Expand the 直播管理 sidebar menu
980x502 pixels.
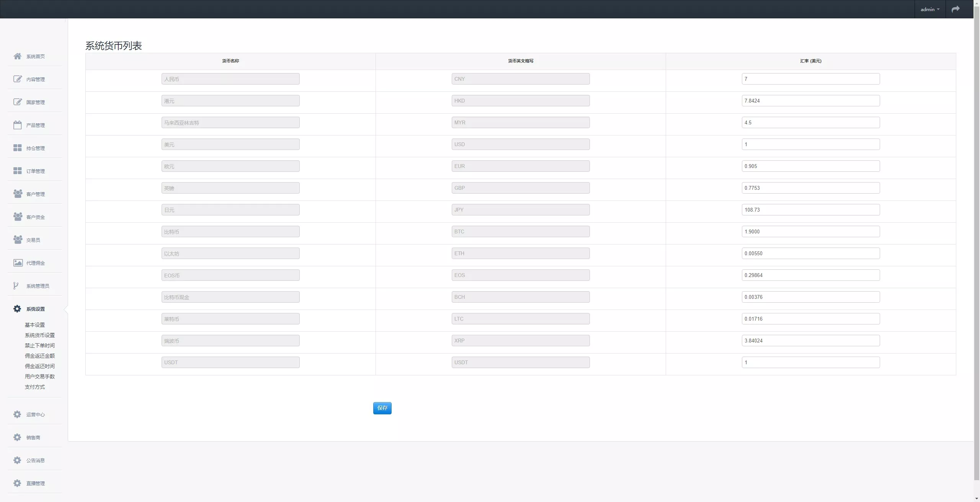35,483
